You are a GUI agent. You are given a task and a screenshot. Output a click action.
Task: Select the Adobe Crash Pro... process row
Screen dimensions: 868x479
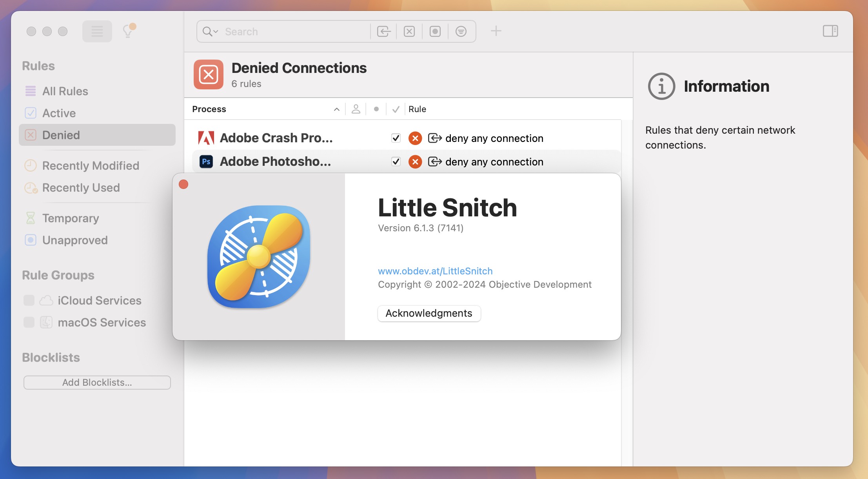(407, 138)
